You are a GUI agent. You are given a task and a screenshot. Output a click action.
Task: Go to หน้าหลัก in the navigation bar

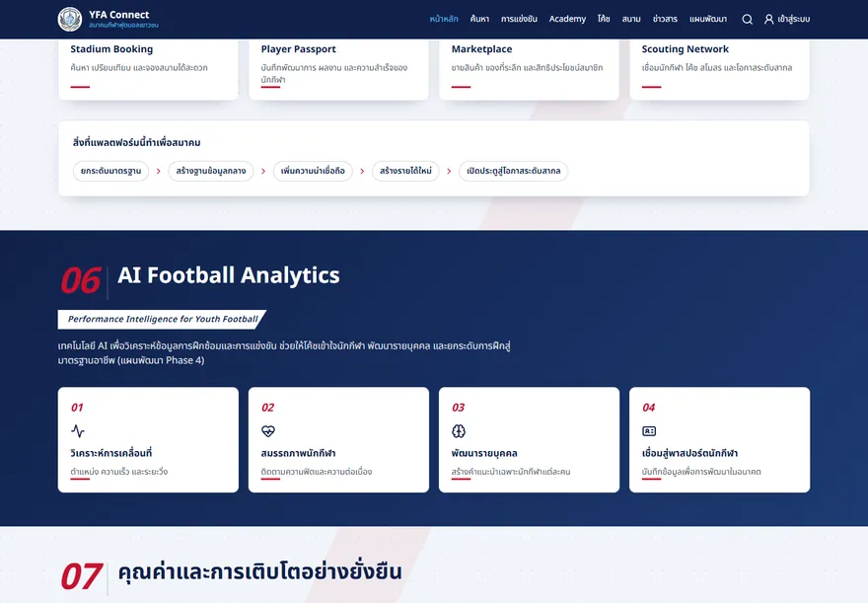coord(444,19)
